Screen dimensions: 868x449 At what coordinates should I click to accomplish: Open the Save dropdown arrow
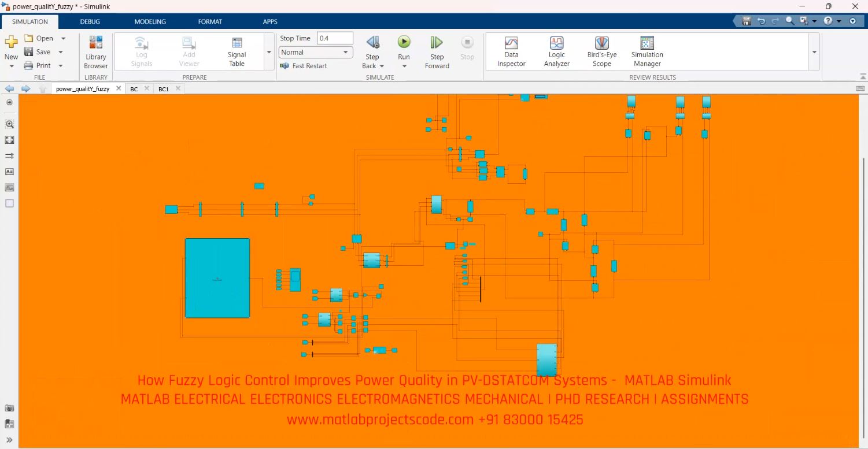(x=60, y=51)
